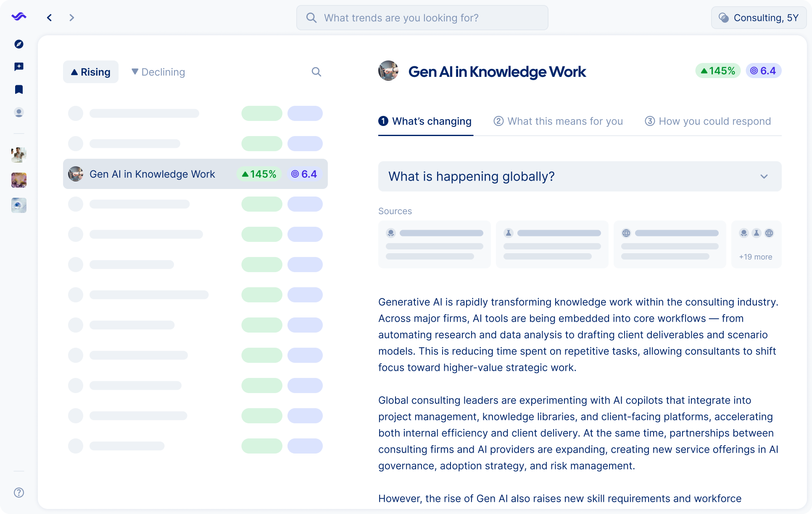Click the profile avatar icon in sidebar
The width and height of the screenshot is (812, 514).
19,113
